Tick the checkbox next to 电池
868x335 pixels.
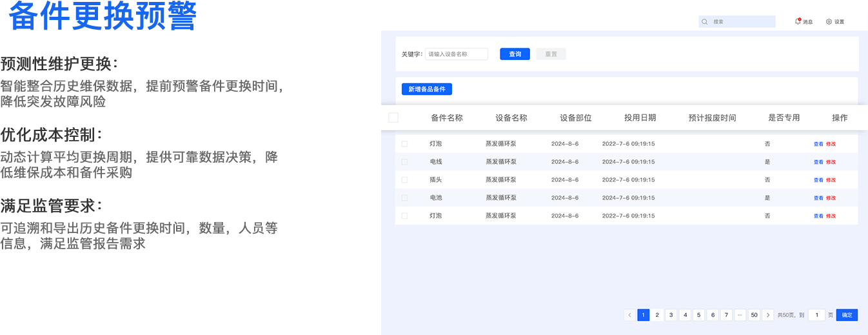(x=404, y=198)
